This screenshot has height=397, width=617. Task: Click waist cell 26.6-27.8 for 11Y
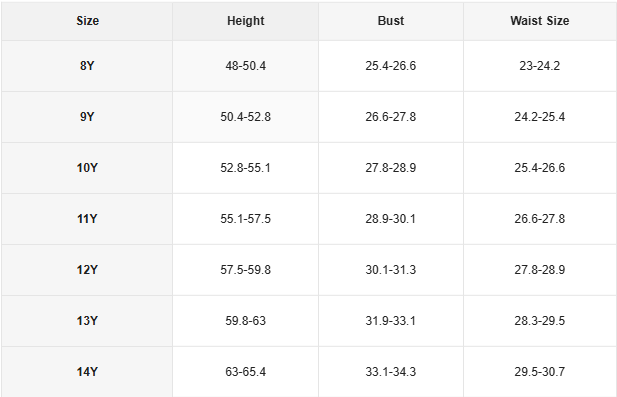click(x=539, y=219)
